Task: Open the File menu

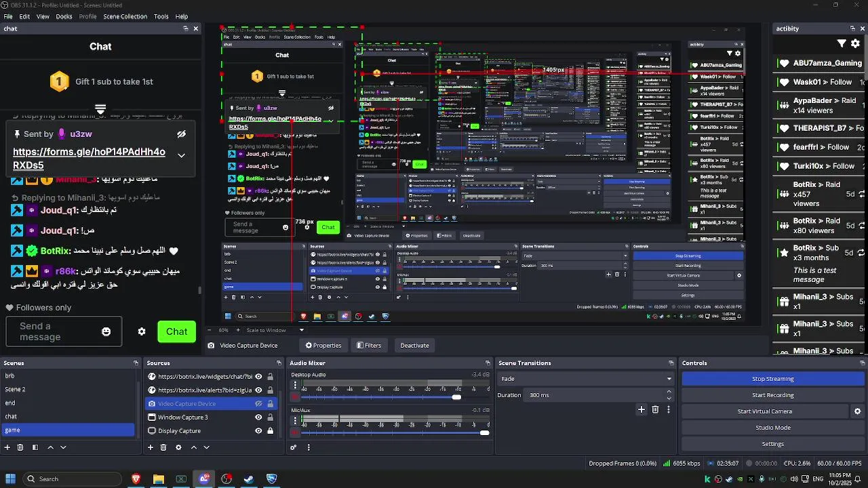Action: (8, 16)
